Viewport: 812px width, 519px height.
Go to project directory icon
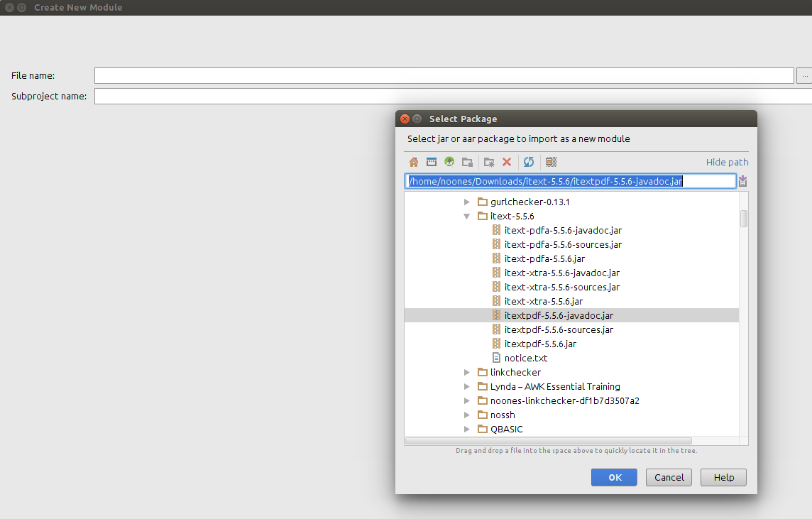click(449, 162)
